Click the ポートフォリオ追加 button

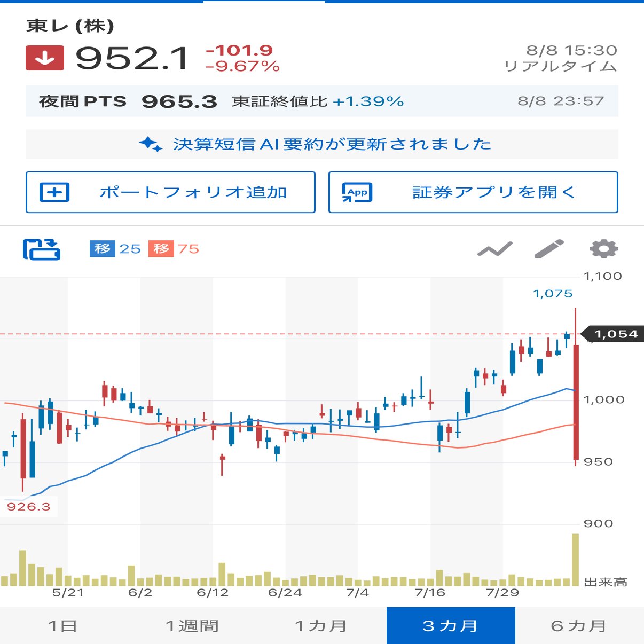[x=170, y=193]
